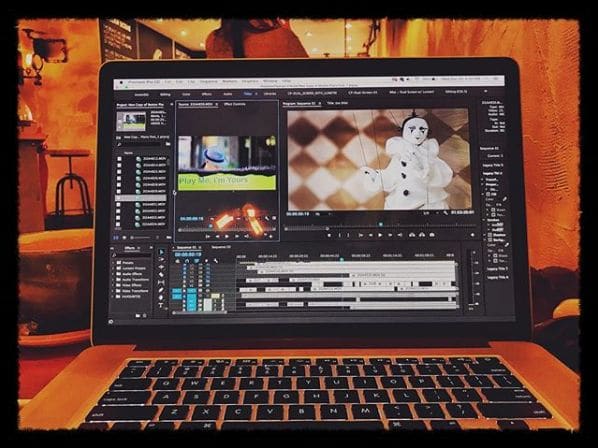Play the Program monitor preview
Image resolution: width=598 pixels, height=448 pixels.
tap(379, 235)
